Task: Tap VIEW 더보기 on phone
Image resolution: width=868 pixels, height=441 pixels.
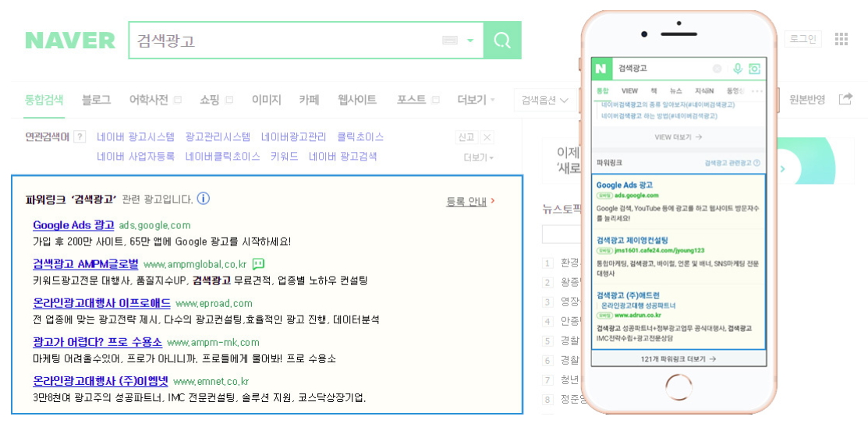Action: click(x=678, y=136)
